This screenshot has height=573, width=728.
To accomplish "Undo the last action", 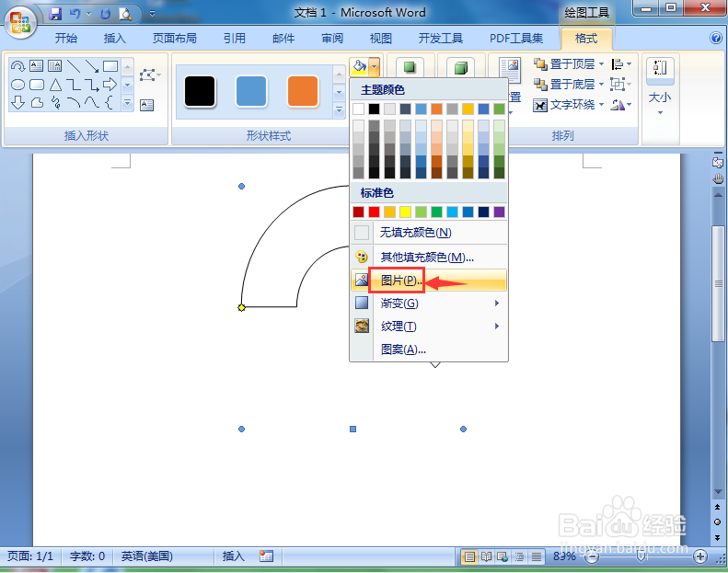I will pos(75,14).
